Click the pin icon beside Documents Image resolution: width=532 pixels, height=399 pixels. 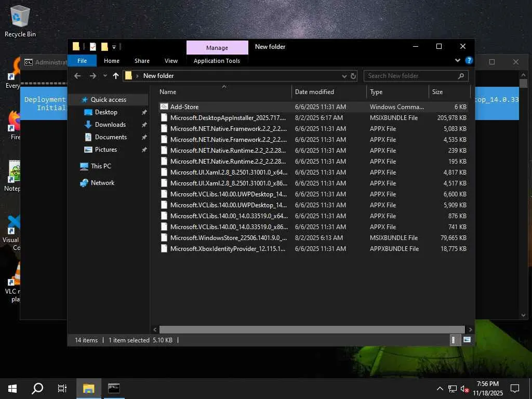point(144,137)
